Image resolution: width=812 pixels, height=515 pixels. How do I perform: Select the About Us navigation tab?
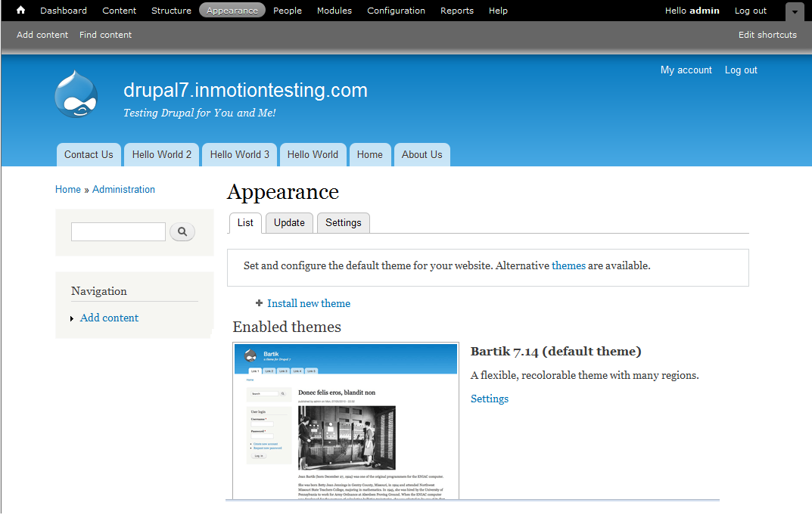[422, 154]
